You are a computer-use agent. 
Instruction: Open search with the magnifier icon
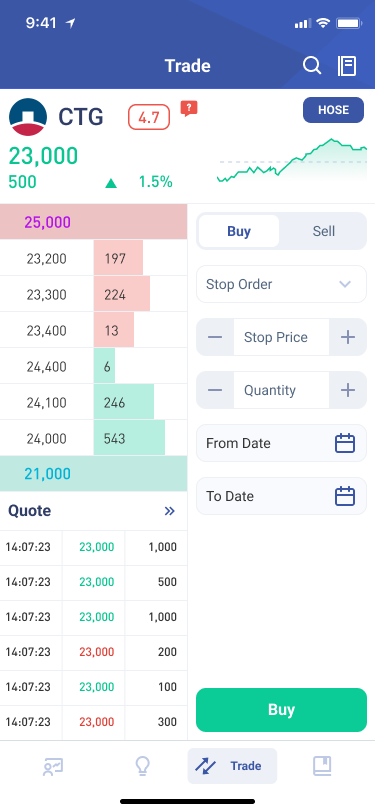[312, 66]
